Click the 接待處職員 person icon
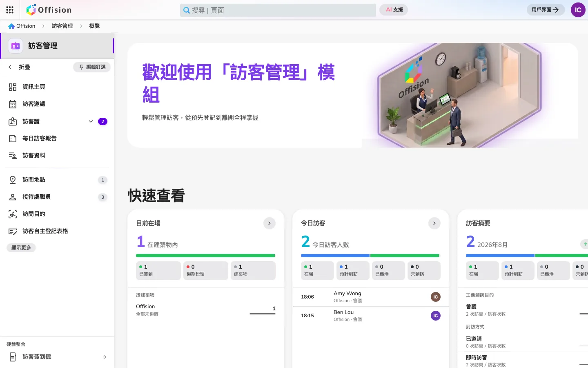Image resolution: width=588 pixels, height=368 pixels. tap(13, 197)
